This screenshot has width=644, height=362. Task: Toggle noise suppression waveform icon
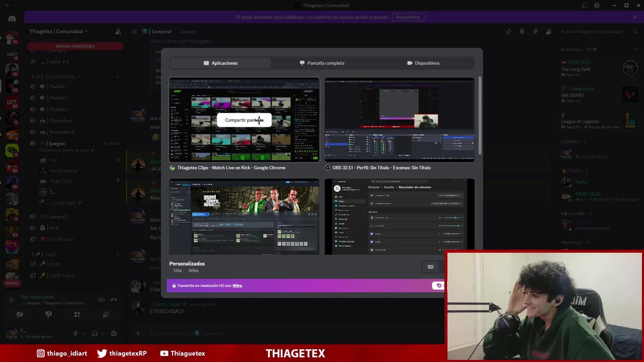(x=102, y=300)
